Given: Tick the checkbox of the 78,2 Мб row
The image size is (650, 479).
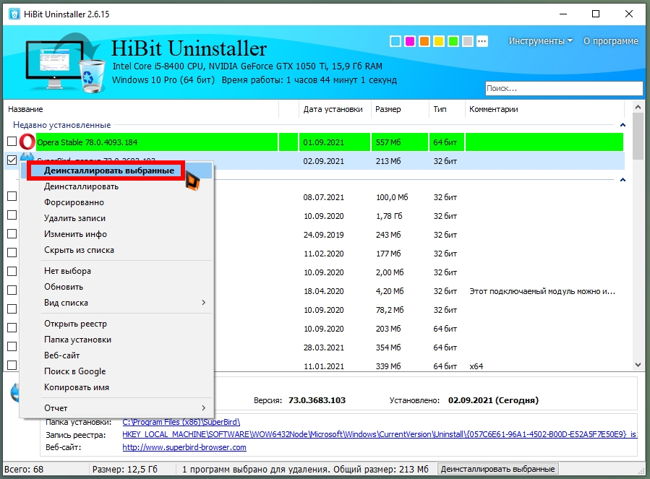Looking at the screenshot, I should (x=12, y=309).
